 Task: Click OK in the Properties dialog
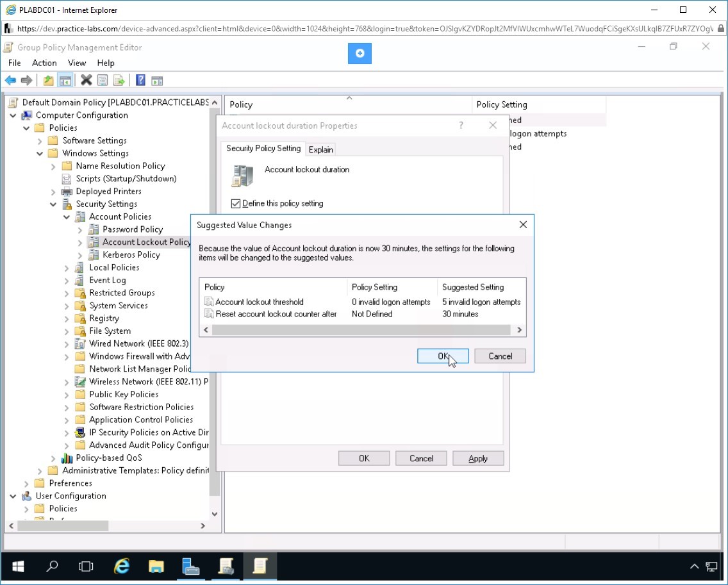[x=364, y=458]
